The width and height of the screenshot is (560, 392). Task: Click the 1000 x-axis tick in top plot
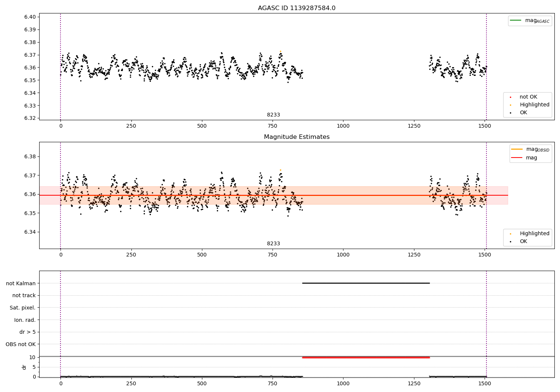click(343, 126)
